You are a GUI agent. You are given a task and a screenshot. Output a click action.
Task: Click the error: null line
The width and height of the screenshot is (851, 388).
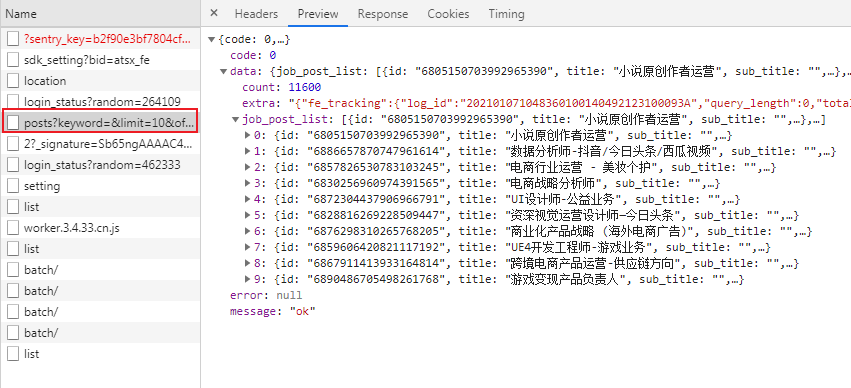pos(266,296)
